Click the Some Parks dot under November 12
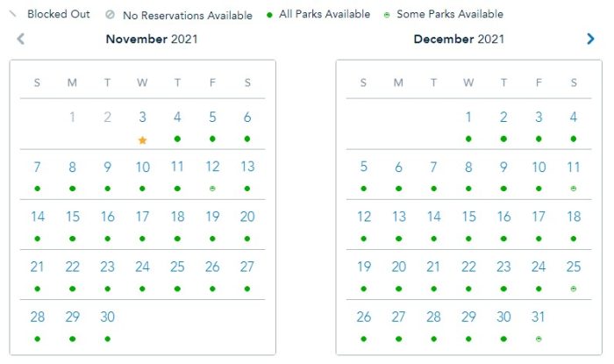 pyautogui.click(x=212, y=189)
